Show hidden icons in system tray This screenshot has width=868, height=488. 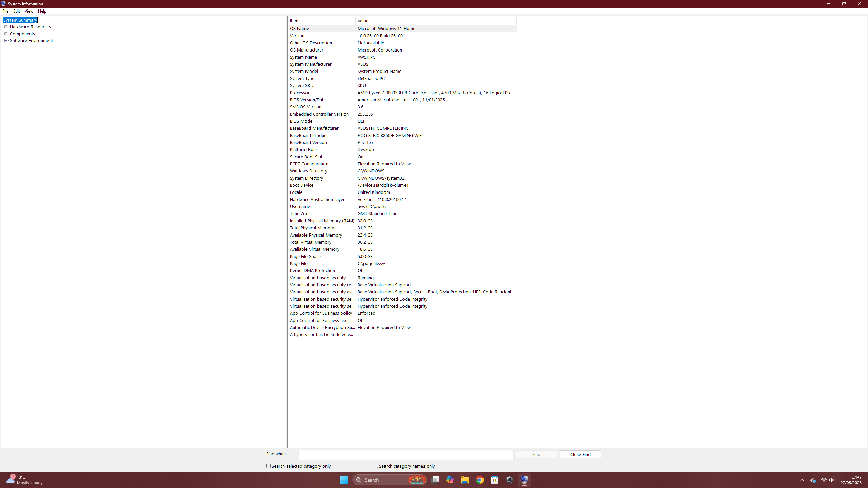tap(802, 480)
